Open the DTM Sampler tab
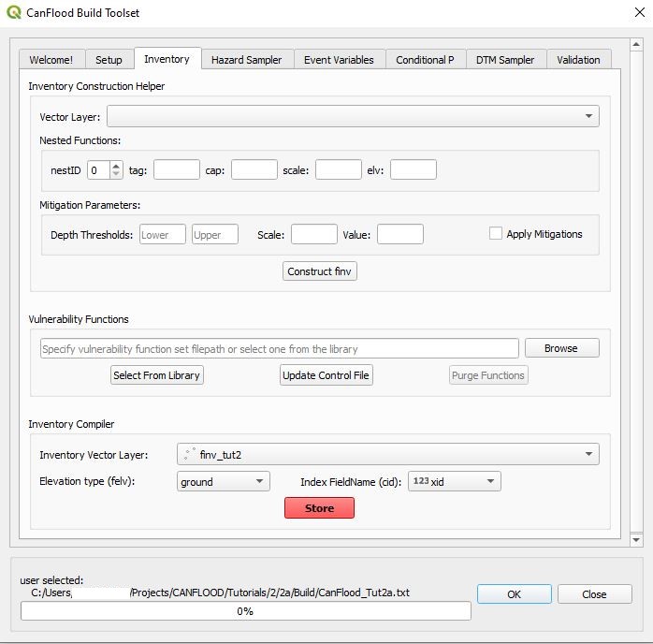This screenshot has height=644, width=653. [505, 60]
